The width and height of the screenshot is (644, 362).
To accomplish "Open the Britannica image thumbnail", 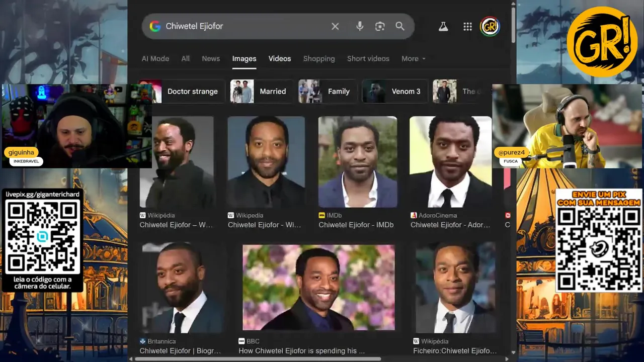I will pos(182,288).
